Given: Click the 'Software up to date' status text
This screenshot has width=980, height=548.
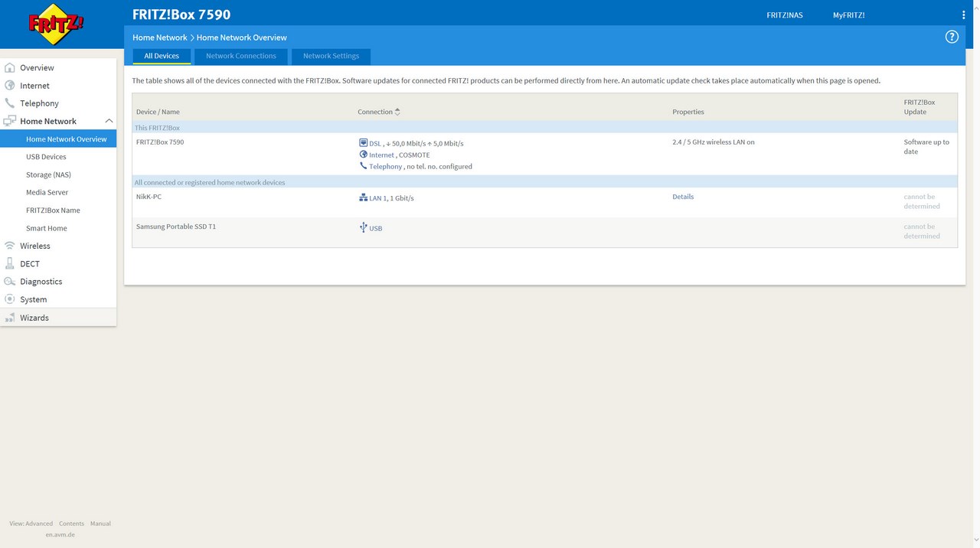Looking at the screenshot, I should pos(926,146).
